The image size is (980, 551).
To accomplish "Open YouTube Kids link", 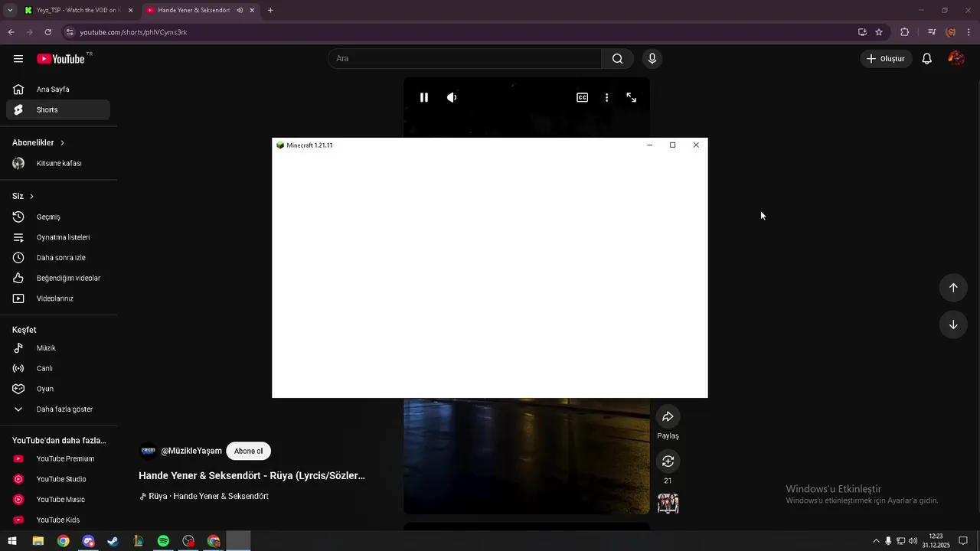I will (x=58, y=520).
